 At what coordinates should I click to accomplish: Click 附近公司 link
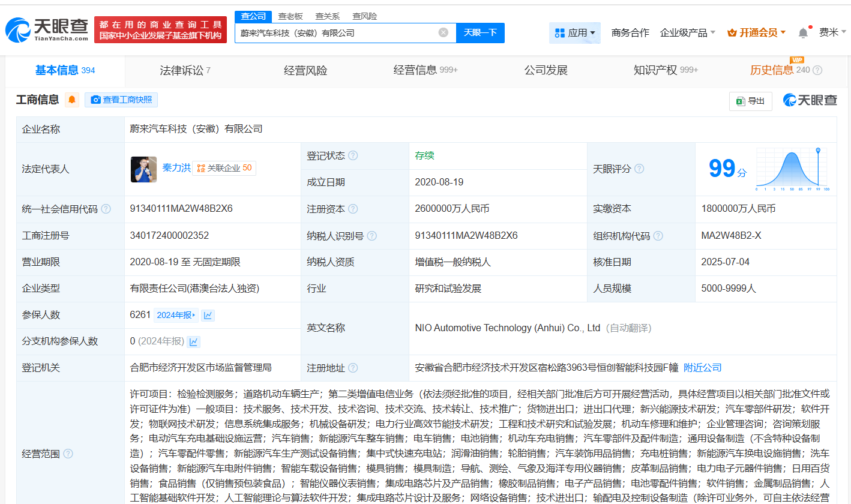point(703,368)
